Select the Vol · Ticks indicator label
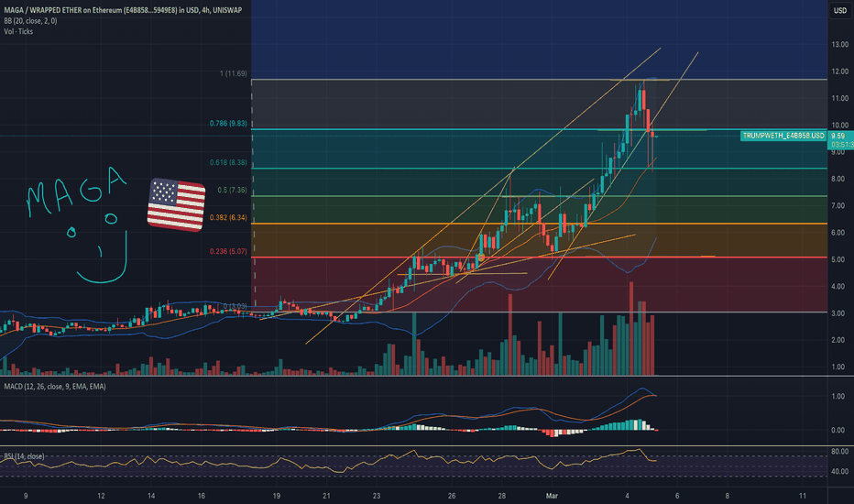Image resolution: width=854 pixels, height=504 pixels. (x=18, y=31)
